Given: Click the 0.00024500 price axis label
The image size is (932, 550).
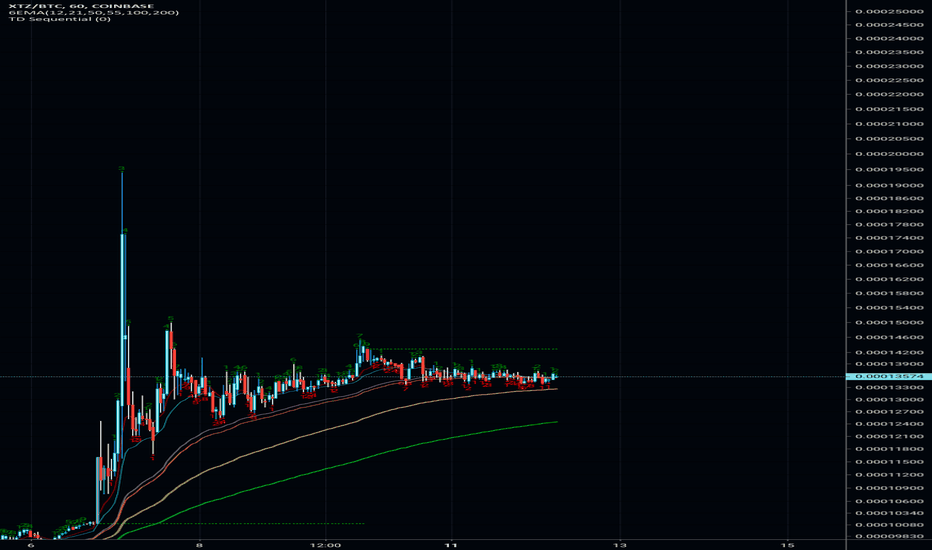Looking at the screenshot, I should click(x=889, y=25).
